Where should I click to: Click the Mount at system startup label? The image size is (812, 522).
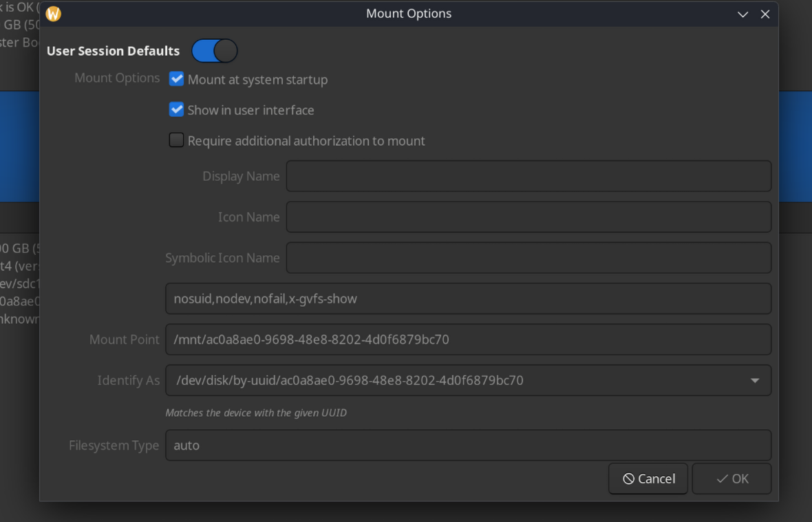pos(257,80)
